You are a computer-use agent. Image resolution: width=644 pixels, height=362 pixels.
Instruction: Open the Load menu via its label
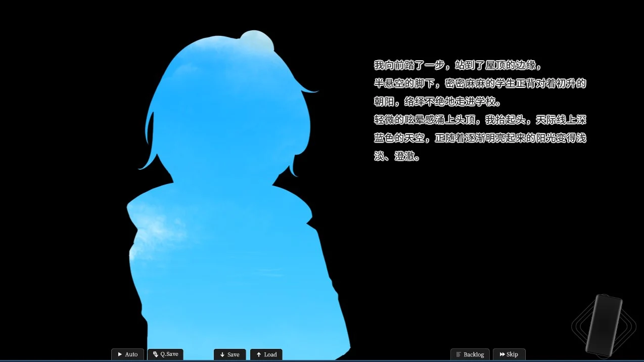coord(270,355)
